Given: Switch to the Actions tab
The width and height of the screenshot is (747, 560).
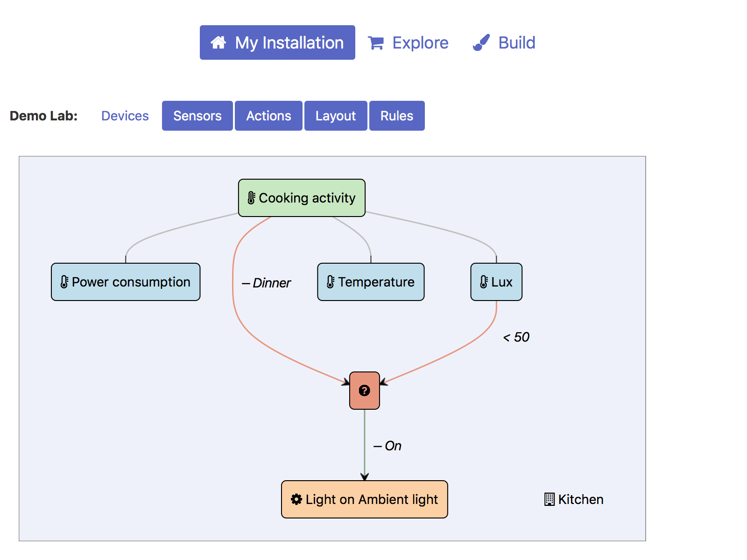Looking at the screenshot, I should (x=268, y=116).
